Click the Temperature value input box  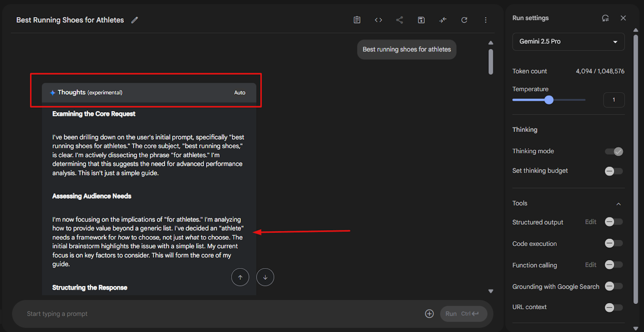(x=614, y=100)
